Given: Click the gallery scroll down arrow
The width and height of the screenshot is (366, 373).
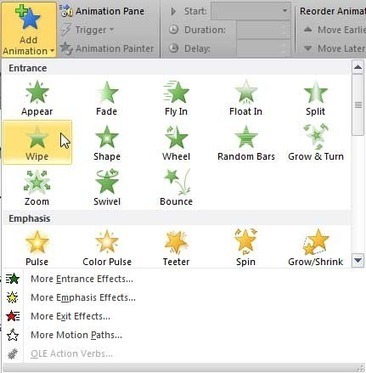Looking at the screenshot, I should click(x=358, y=260).
